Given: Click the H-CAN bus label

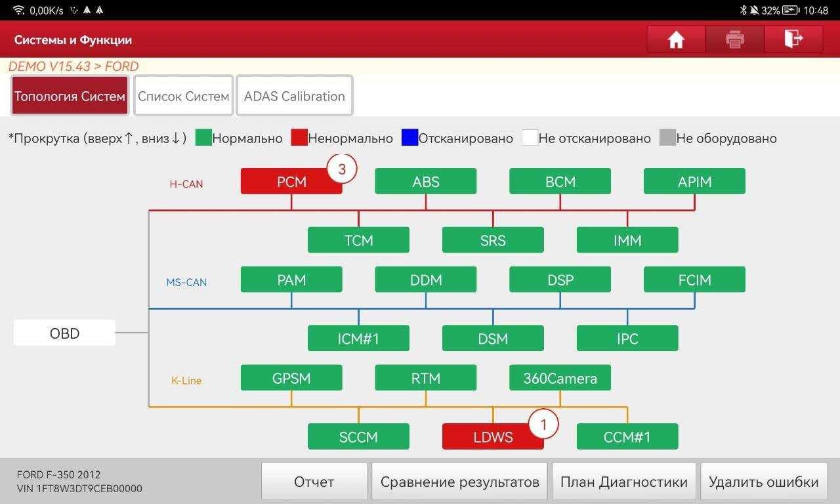Looking at the screenshot, I should pyautogui.click(x=186, y=184).
